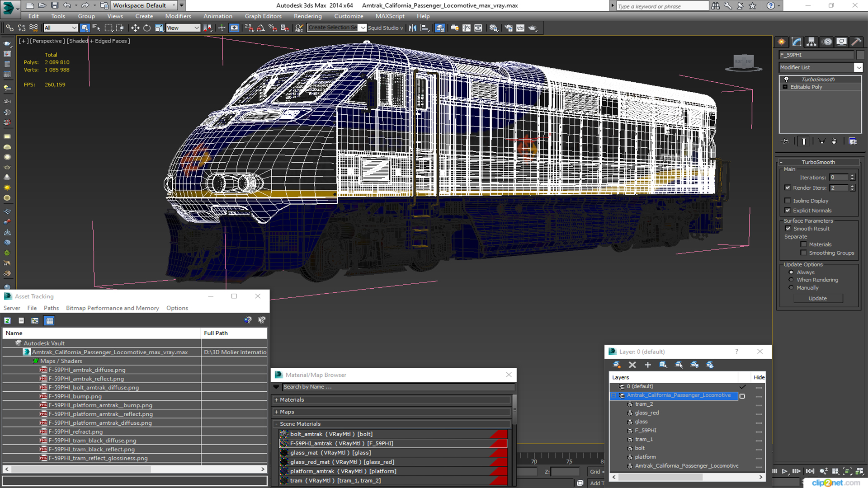Image resolution: width=868 pixels, height=488 pixels.
Task: Toggle the Render Iters checkbox
Action: point(788,188)
